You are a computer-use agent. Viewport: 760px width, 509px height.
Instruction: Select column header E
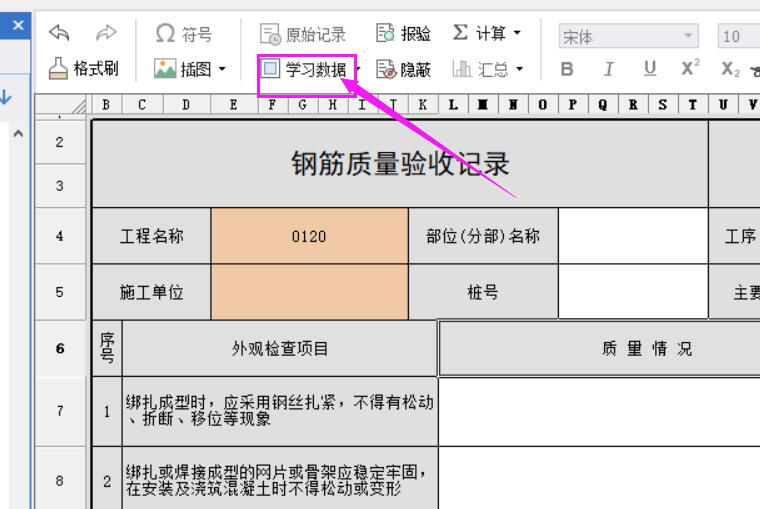[233, 105]
